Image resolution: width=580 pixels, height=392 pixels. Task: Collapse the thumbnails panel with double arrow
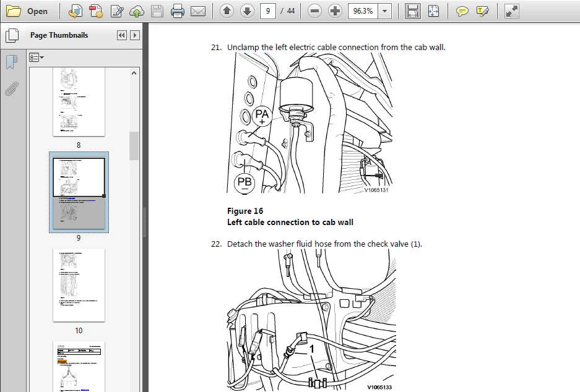tap(121, 35)
